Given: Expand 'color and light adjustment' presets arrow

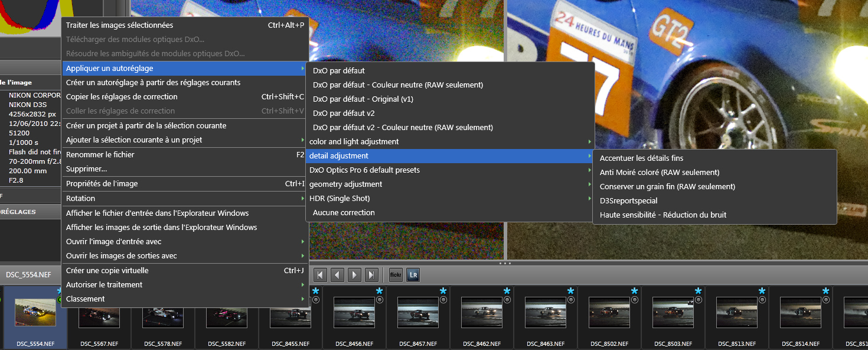Looking at the screenshot, I should [x=589, y=142].
